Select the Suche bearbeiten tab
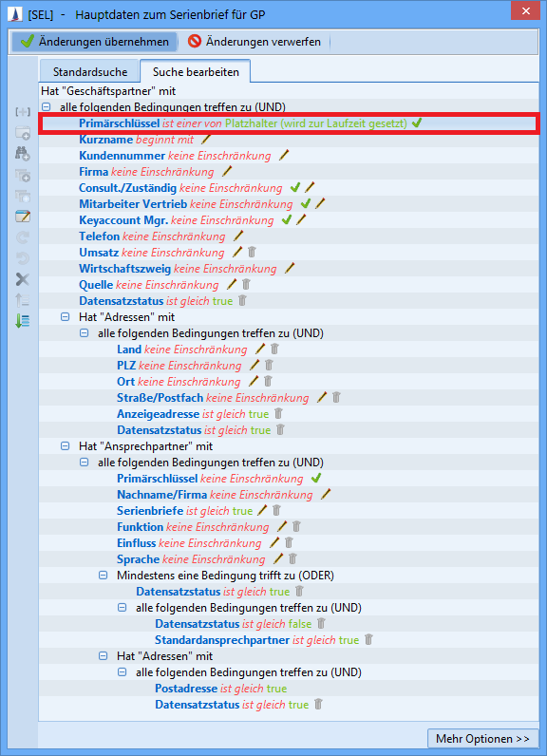Screen dimensions: 547x756 click(x=196, y=72)
